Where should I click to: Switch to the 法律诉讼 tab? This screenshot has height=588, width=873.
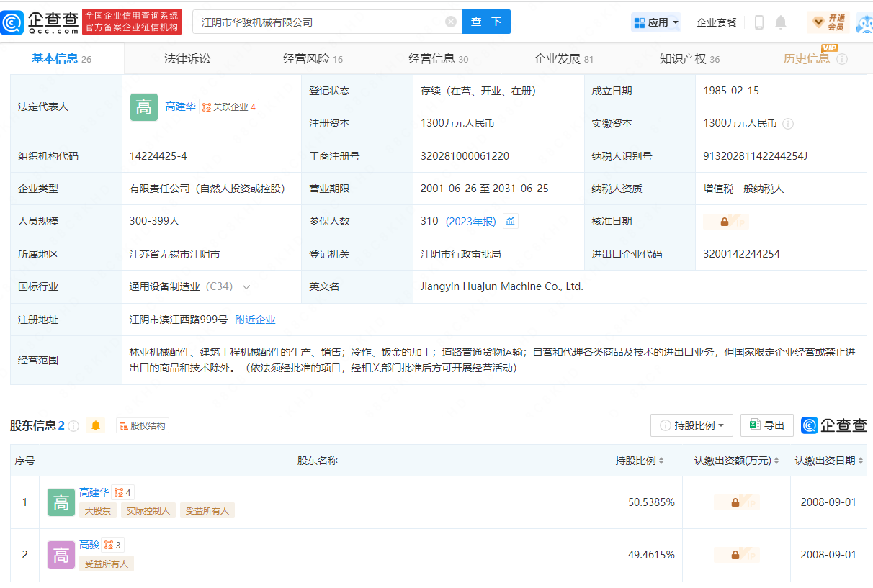pyautogui.click(x=187, y=59)
